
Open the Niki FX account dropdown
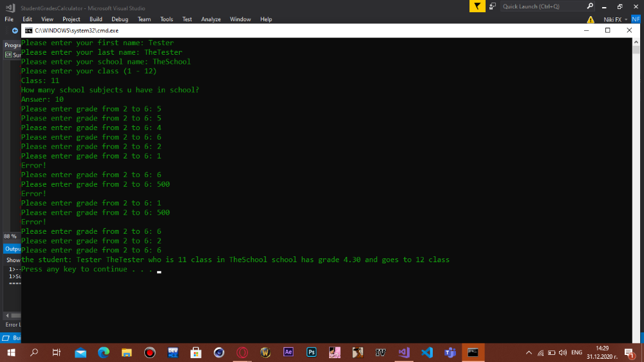click(615, 19)
